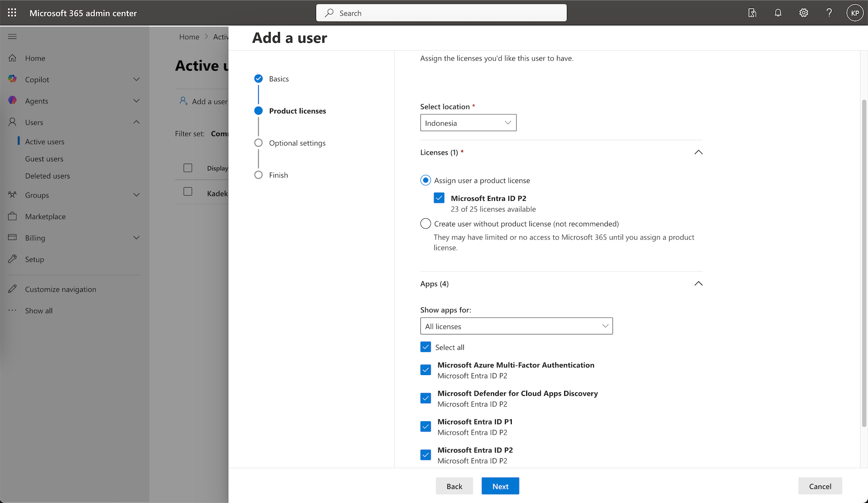This screenshot has width=868, height=503.
Task: Open the KP account avatar
Action: tap(854, 13)
